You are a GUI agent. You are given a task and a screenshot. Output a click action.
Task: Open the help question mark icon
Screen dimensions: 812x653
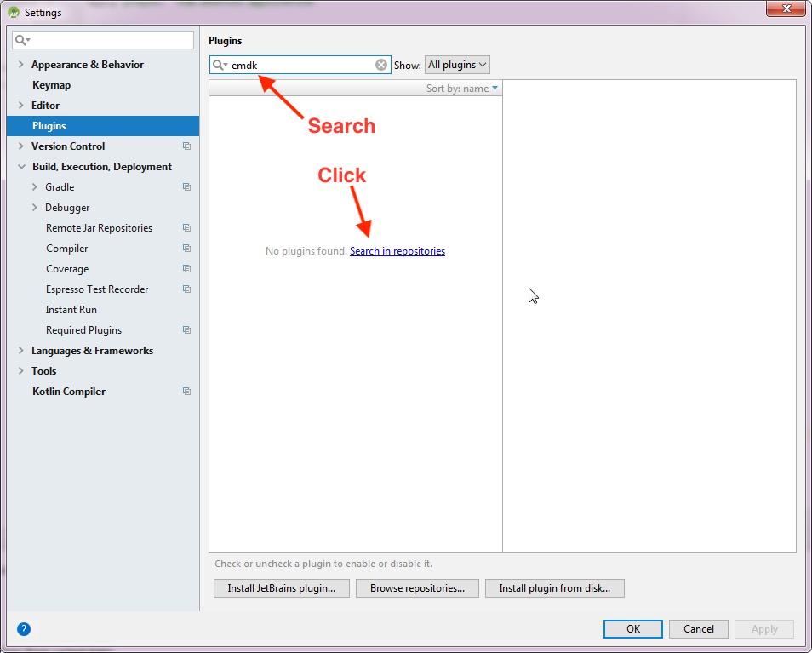click(24, 629)
